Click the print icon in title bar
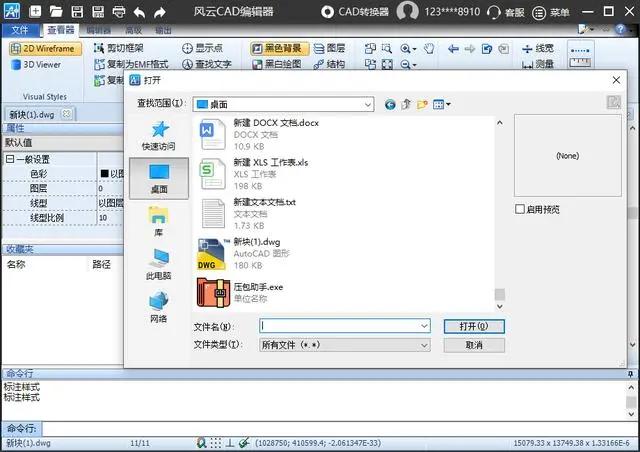 (119, 11)
